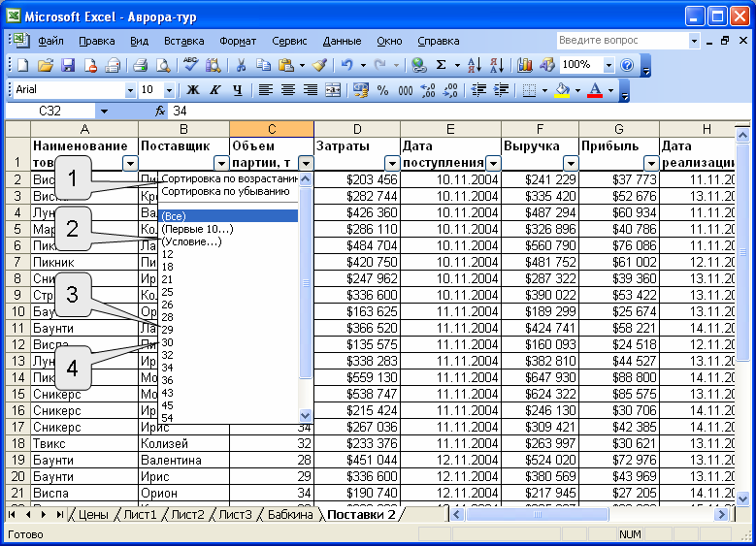
Task: Center align the cell text
Action: pyautogui.click(x=288, y=89)
